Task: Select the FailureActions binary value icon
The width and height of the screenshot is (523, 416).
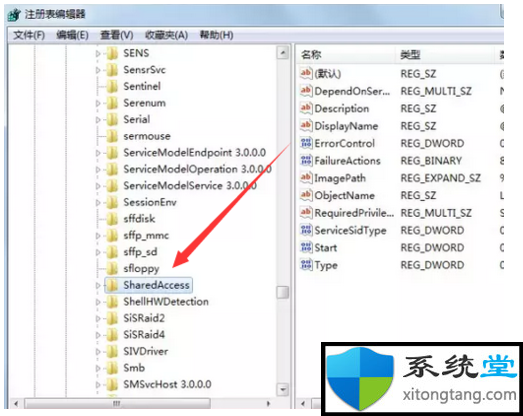Action: pyautogui.click(x=306, y=160)
